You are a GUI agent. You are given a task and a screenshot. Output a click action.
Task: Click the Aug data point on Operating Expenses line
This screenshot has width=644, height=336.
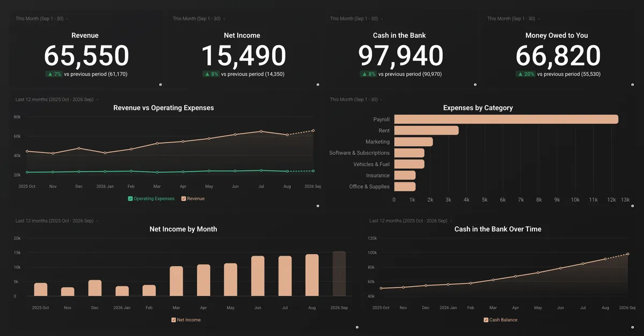pos(287,171)
